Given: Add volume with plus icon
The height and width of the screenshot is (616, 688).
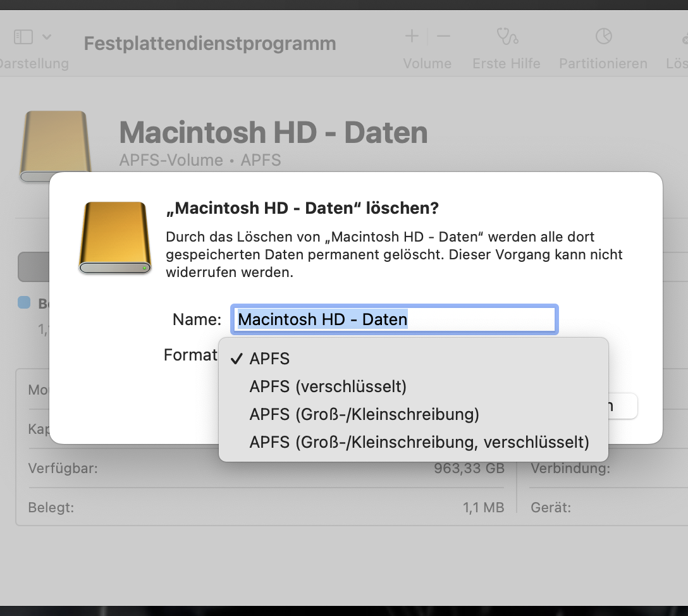Looking at the screenshot, I should point(412,36).
